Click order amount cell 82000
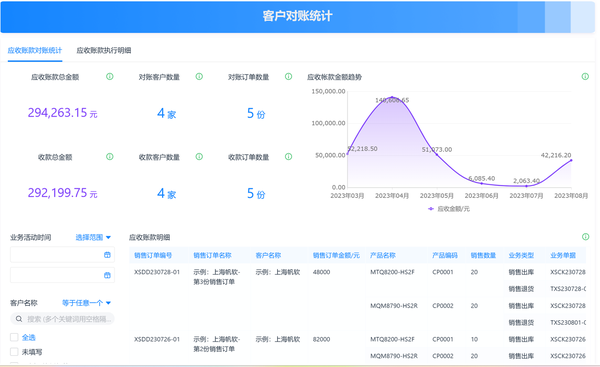Viewport: 600px width, 367px height. tap(321, 339)
